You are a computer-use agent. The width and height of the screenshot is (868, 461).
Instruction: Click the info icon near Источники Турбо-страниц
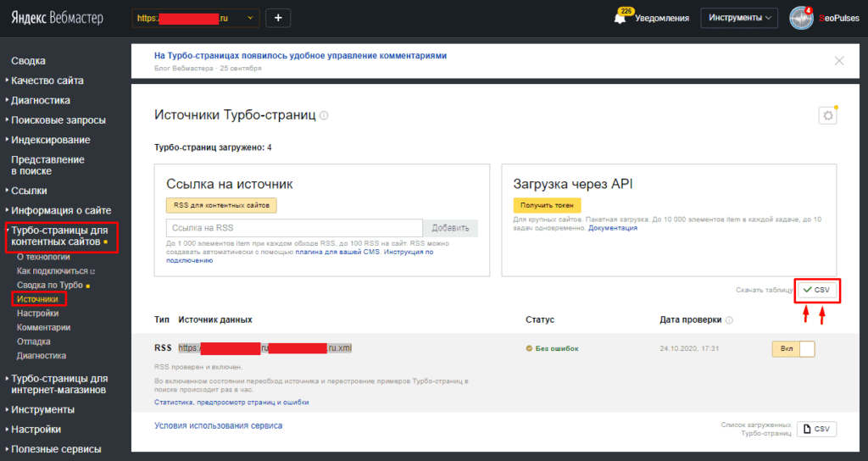[x=324, y=115]
